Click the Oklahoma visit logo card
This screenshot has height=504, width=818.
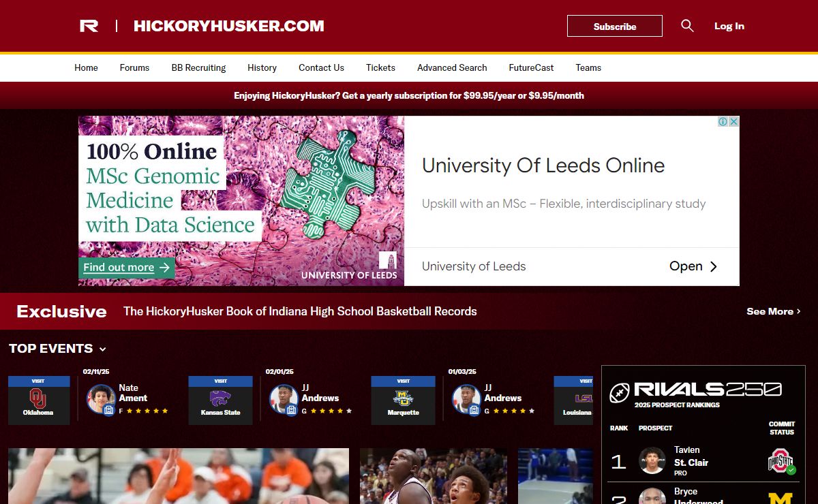click(38, 400)
